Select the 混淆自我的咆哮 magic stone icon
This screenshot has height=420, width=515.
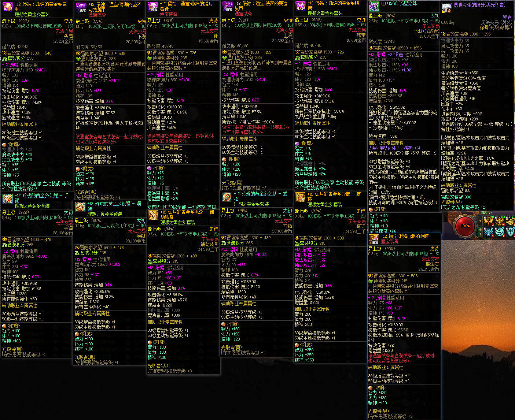point(374,239)
